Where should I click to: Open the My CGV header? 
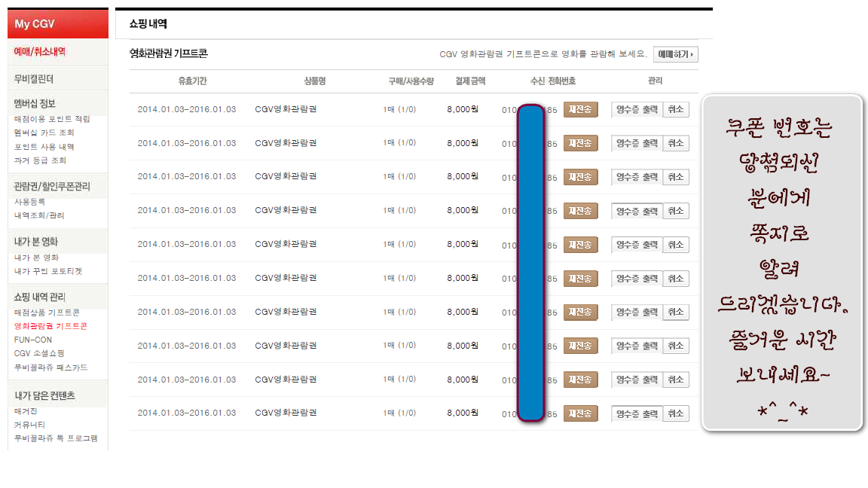(57, 24)
